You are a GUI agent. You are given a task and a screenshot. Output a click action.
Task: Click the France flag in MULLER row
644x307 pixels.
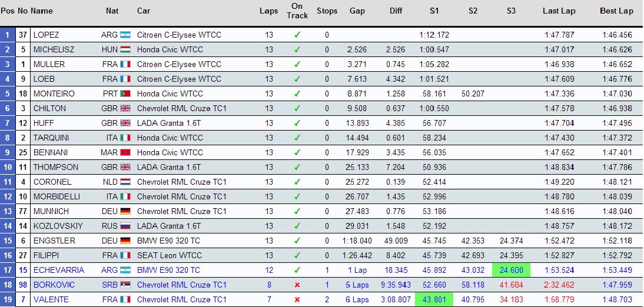[125, 65]
